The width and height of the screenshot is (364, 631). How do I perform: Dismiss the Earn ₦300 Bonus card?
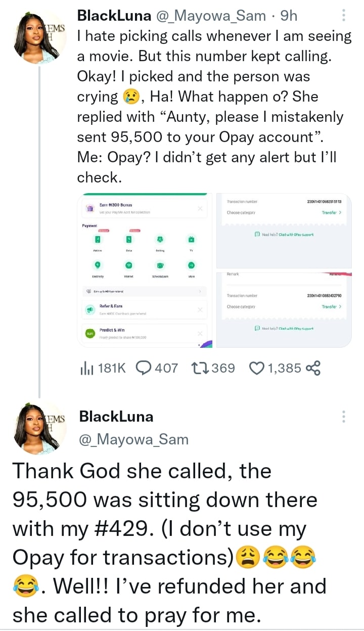point(200,208)
